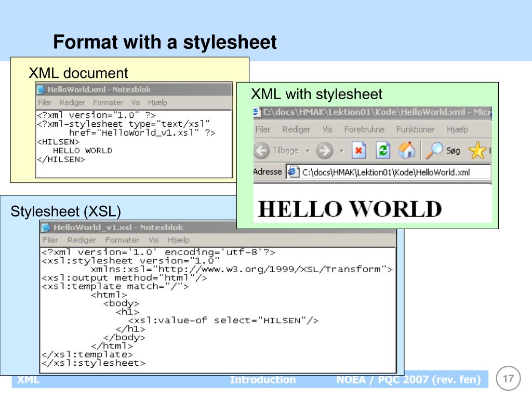The height and width of the screenshot is (399, 532).
Task: Open the Back button history dropdown arrow
Action: point(308,151)
